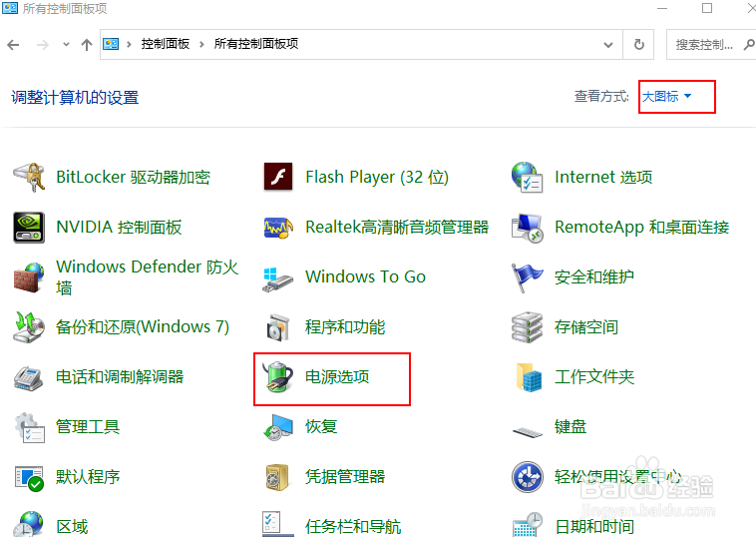756x537 pixels.
Task: Open the Recovery icon
Action: point(278,427)
